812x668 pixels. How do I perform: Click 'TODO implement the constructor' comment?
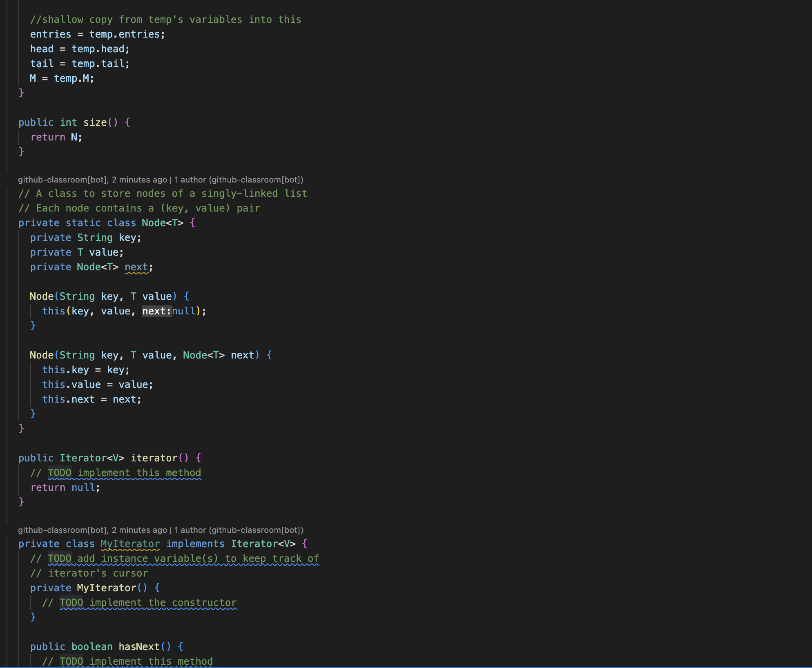tap(148, 603)
